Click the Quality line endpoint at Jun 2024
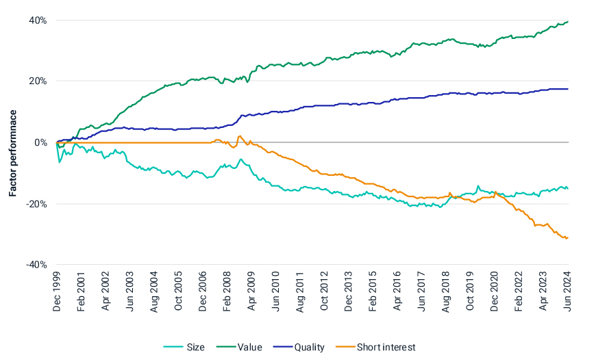This screenshot has height=364, width=596. point(568,89)
